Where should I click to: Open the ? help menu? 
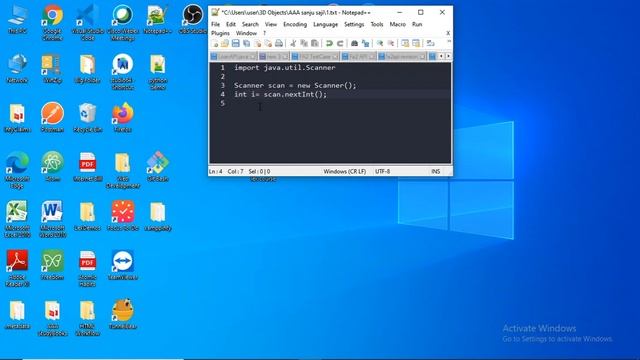pos(264,33)
